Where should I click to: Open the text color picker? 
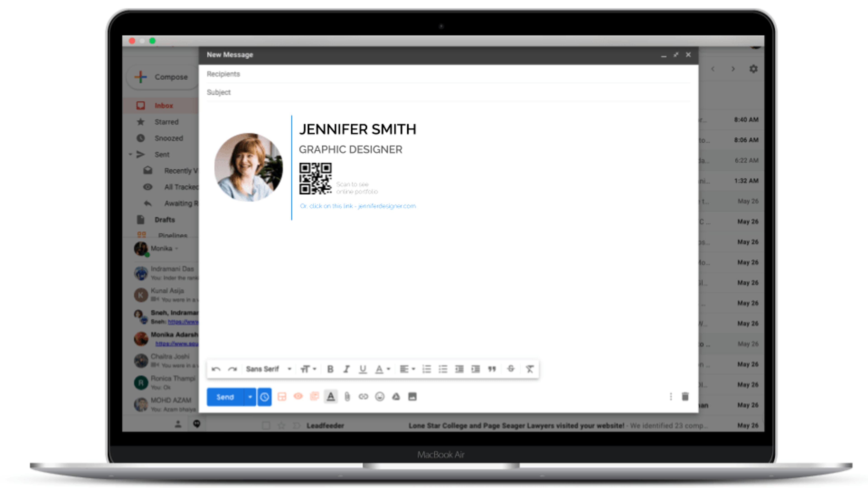tap(382, 369)
